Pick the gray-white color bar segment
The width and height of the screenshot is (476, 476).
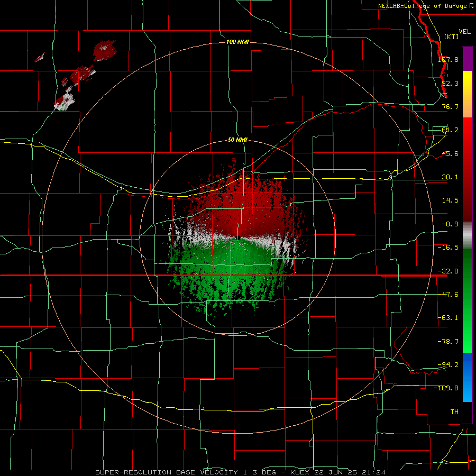point(467,235)
